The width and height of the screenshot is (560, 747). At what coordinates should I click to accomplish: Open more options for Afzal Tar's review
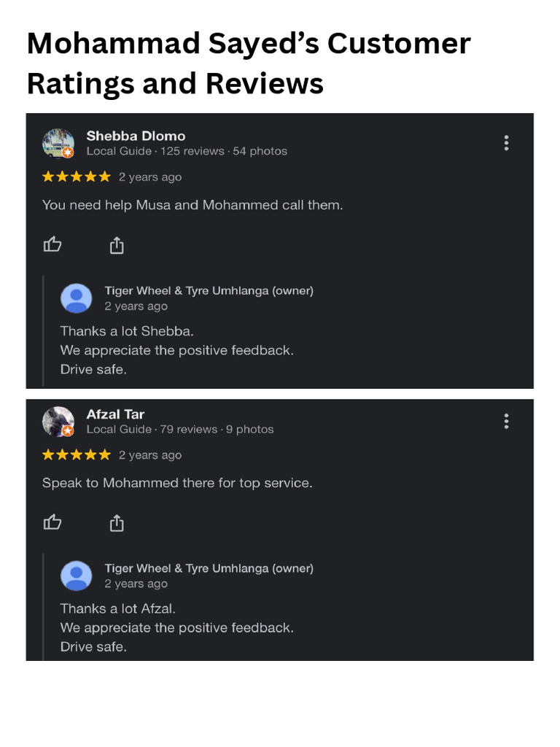pos(506,421)
